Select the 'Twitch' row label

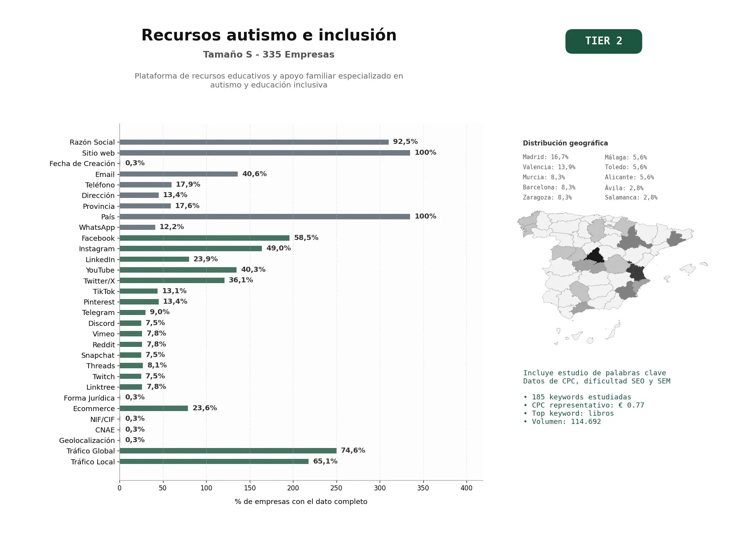103,376
